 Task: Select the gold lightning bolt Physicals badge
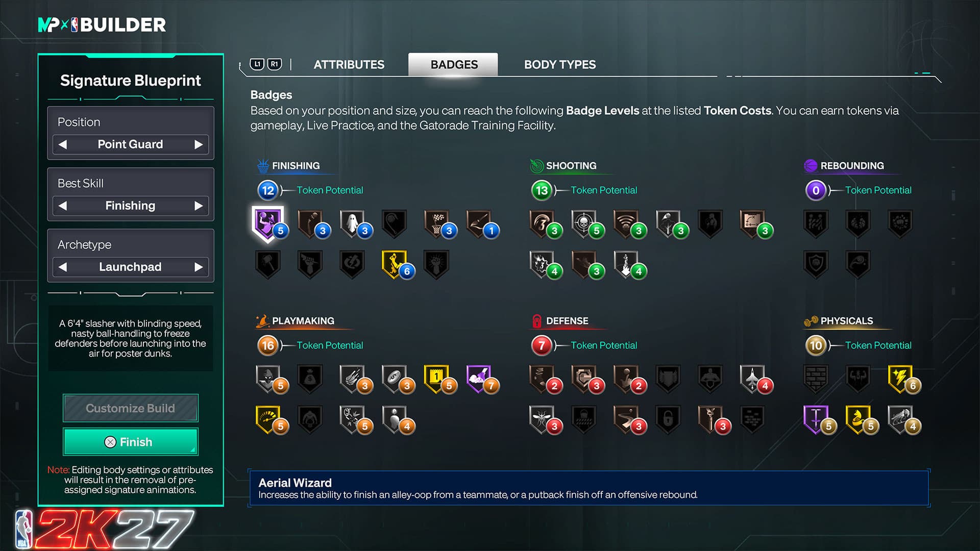(900, 379)
